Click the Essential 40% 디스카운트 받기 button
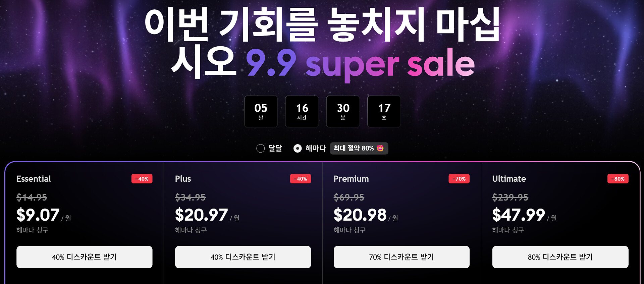The height and width of the screenshot is (284, 644). (85, 257)
